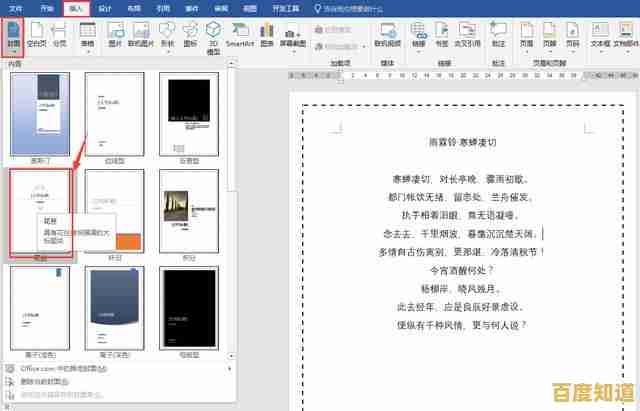This screenshot has height=411, width=640.
Task: Insert a 文本框 text box
Action: click(x=600, y=36)
